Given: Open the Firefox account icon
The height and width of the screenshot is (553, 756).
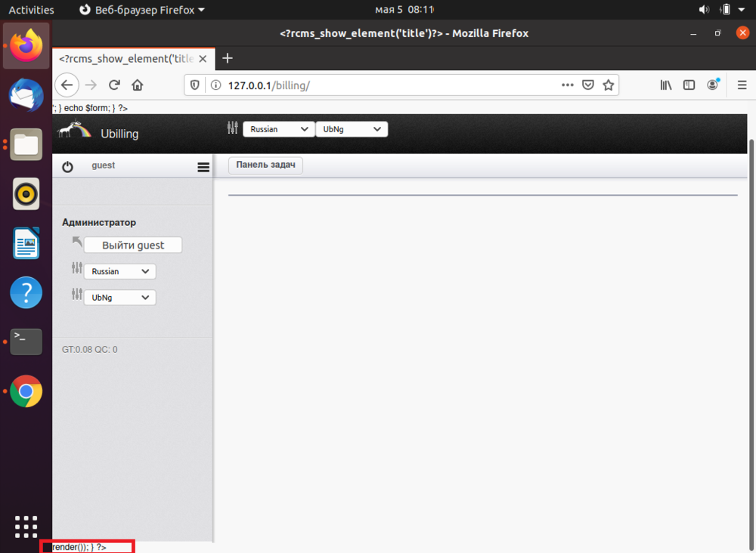Looking at the screenshot, I should tap(712, 85).
